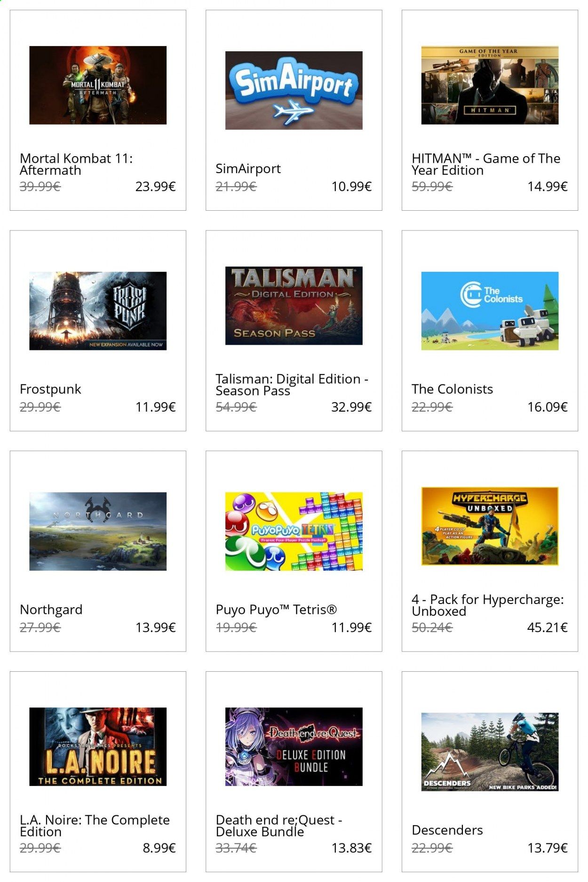Open the Hypercharge Unboxed cover image
Image resolution: width=588 pixels, height=882 pixels.
[x=490, y=526]
